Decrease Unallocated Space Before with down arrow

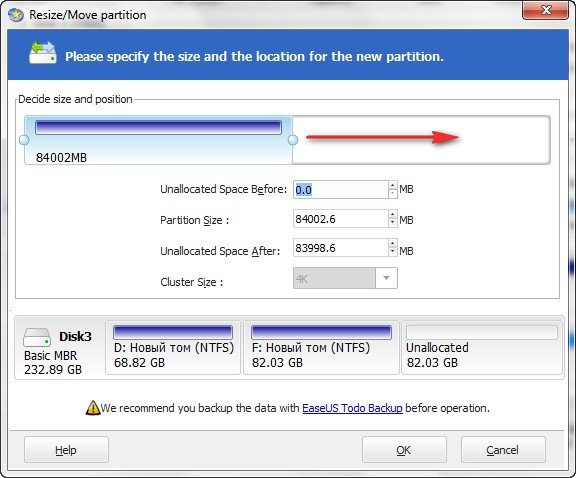coord(393,194)
